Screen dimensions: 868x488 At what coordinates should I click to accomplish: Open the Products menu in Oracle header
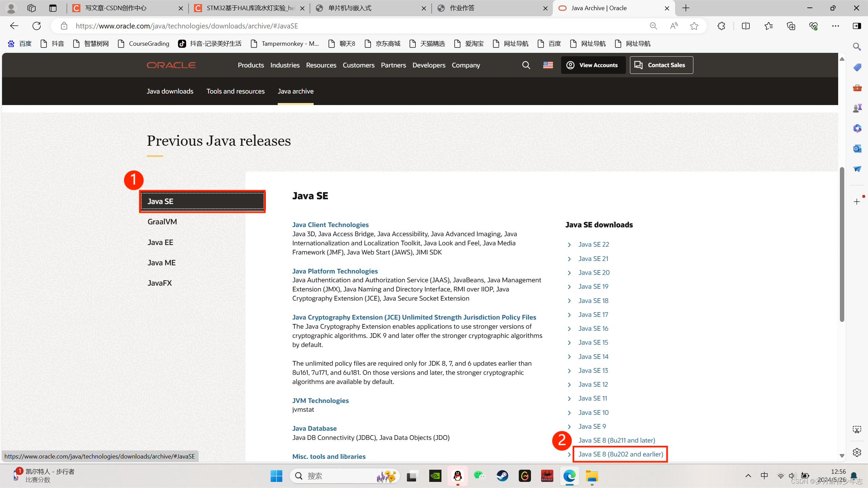(251, 65)
